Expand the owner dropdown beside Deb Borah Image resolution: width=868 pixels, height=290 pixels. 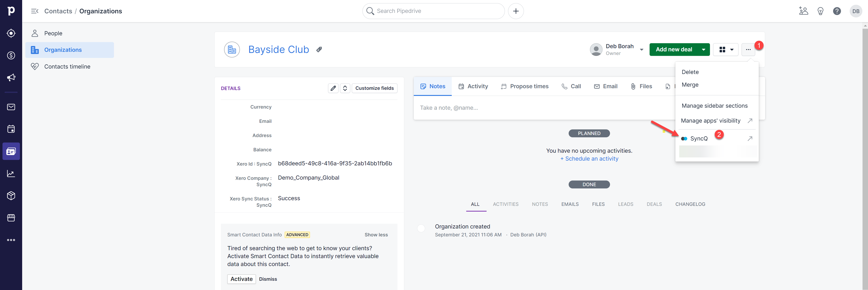coord(642,49)
